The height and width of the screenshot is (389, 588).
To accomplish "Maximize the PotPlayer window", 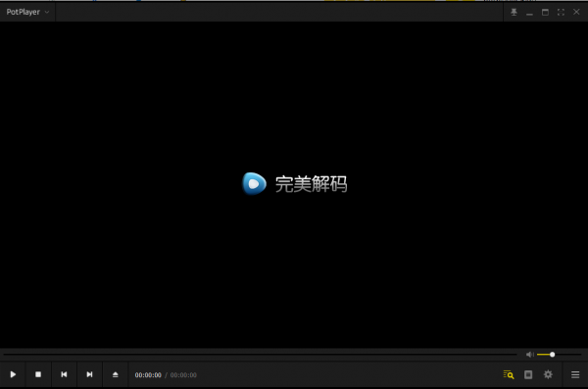I will 545,13.
